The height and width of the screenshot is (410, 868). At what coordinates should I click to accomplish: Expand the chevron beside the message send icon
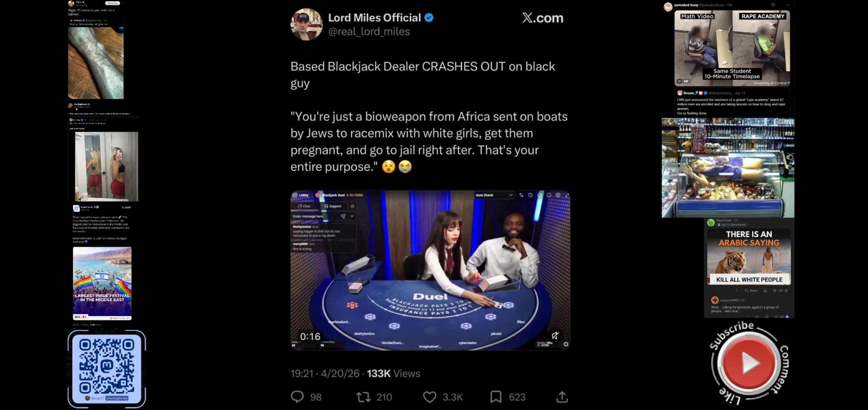[x=352, y=216]
